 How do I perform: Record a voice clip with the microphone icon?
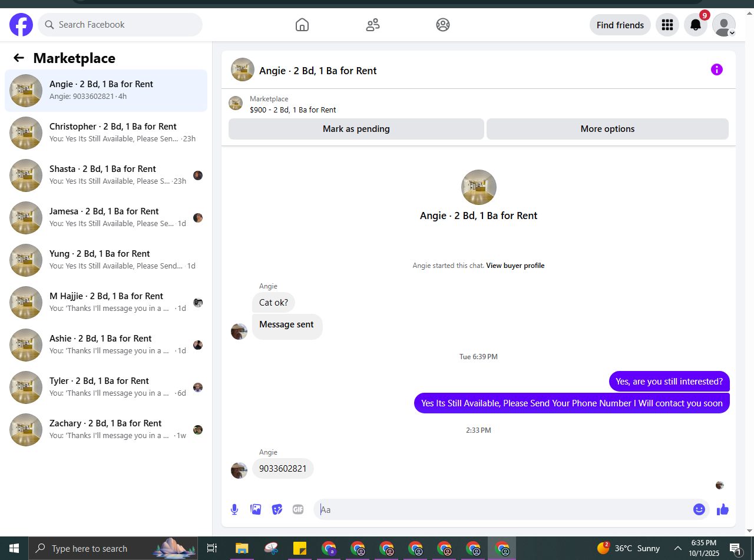(234, 509)
